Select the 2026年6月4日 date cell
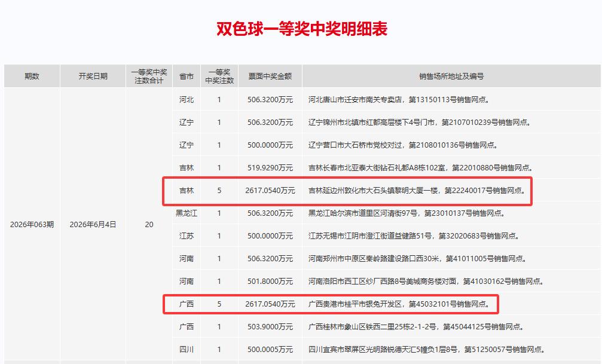Viewport: 602px width, 364px height. (x=93, y=224)
